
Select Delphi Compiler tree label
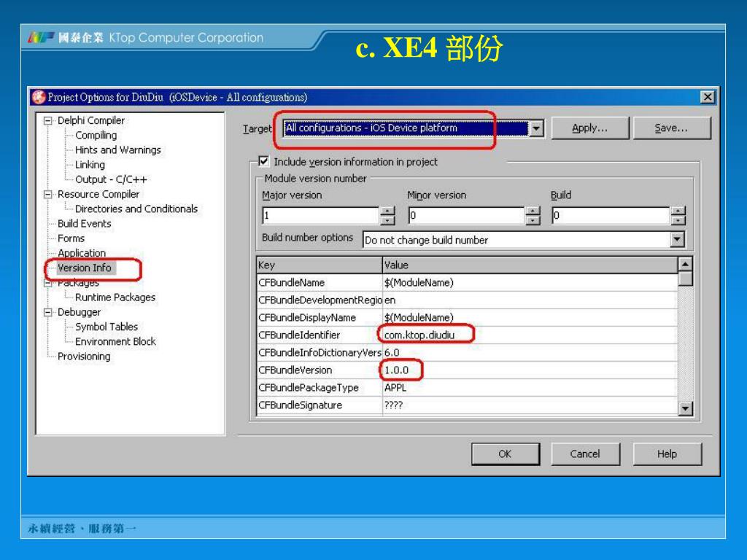[91, 121]
